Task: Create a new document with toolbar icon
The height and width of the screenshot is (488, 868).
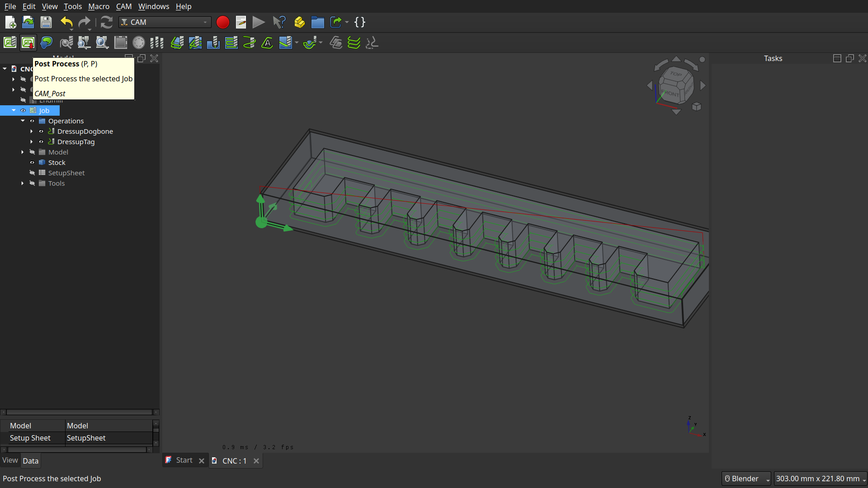Action: 10,22
